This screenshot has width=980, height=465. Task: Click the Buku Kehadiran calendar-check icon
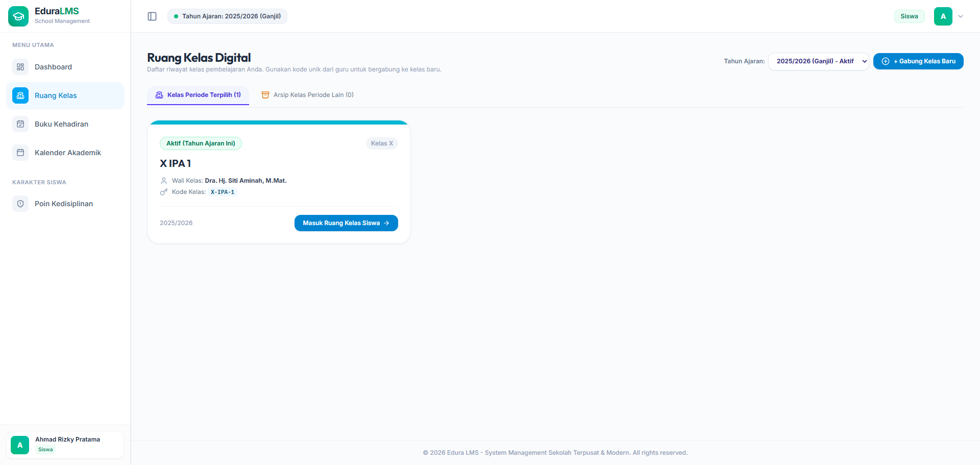click(x=20, y=124)
